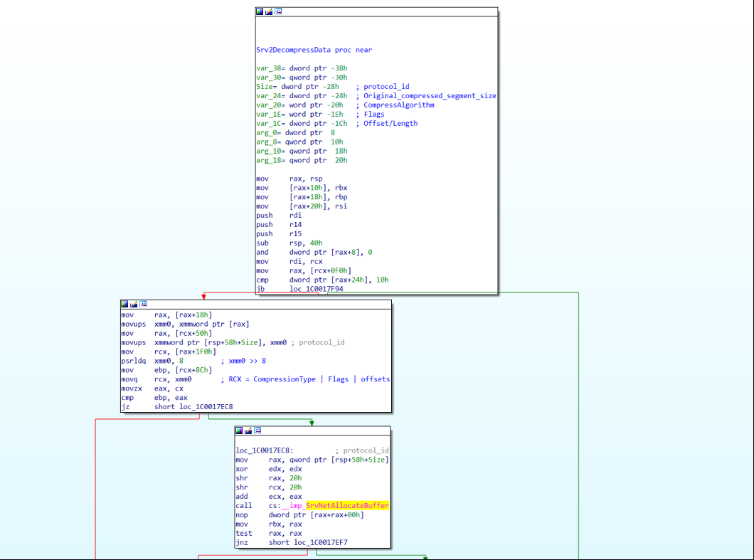
Task: Click the group icon on the loc_1C0017EC8 block
Action: pos(247,430)
